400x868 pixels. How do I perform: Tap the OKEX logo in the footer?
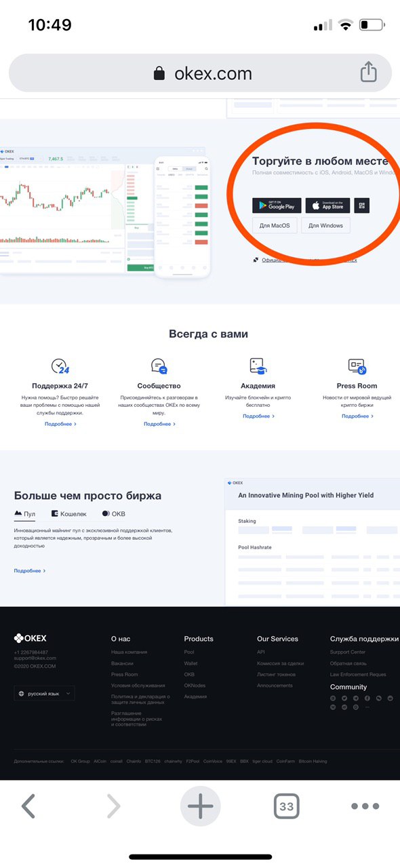tap(31, 638)
